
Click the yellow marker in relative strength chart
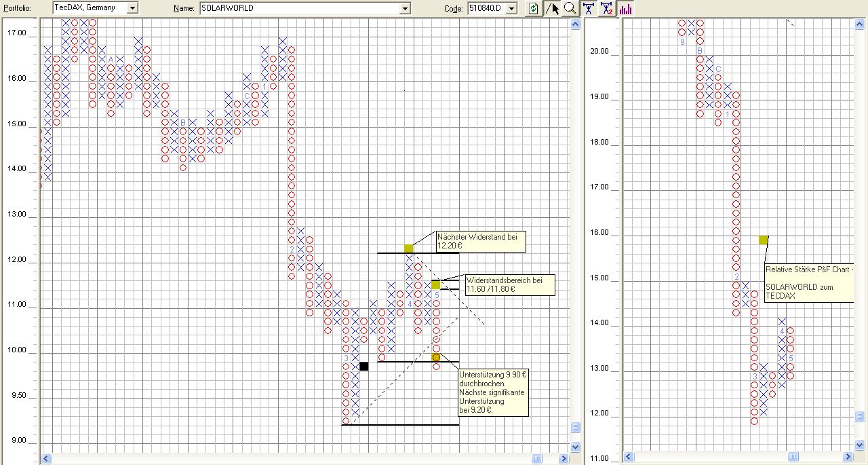(764, 240)
